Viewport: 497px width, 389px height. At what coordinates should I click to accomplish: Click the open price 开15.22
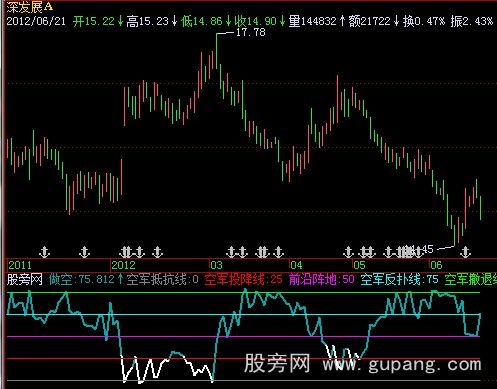tap(94, 21)
